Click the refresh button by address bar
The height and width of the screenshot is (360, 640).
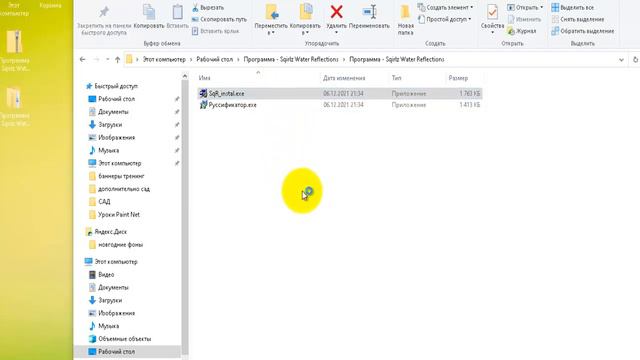pyautogui.click(x=636, y=60)
